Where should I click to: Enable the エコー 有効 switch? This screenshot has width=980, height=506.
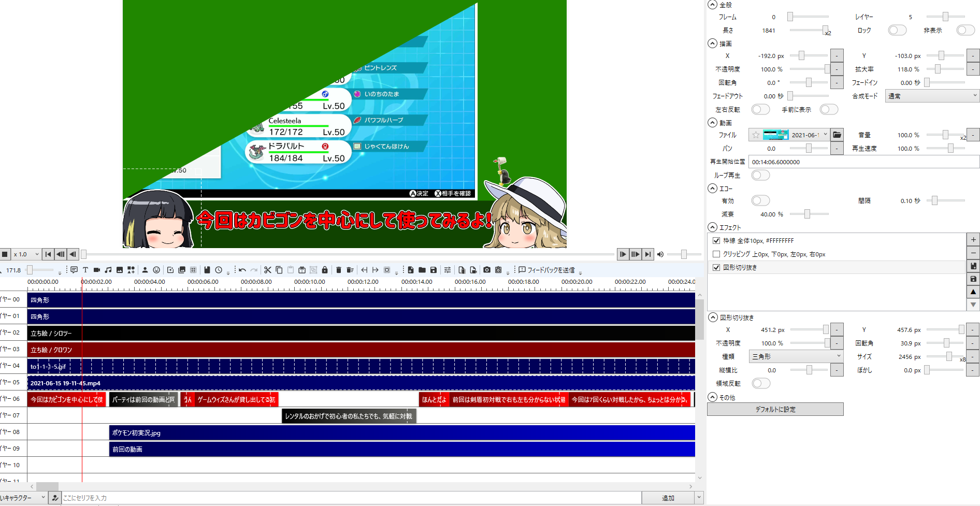[x=760, y=200]
